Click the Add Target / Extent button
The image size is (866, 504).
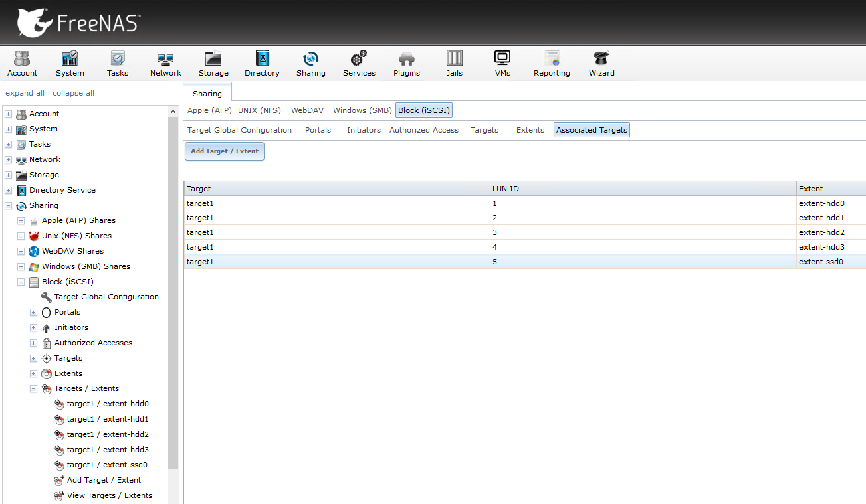click(x=224, y=151)
